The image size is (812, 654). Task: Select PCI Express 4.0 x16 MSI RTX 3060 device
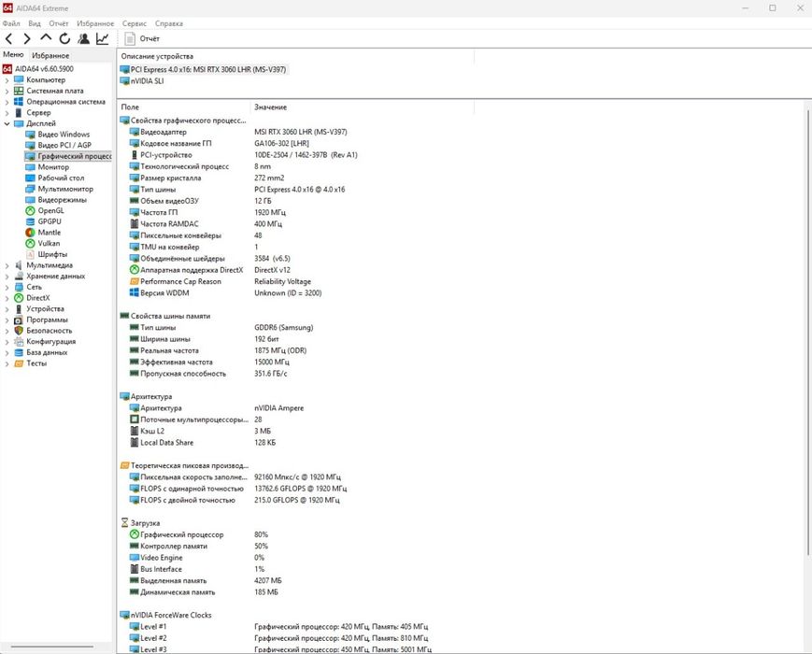pos(203,69)
